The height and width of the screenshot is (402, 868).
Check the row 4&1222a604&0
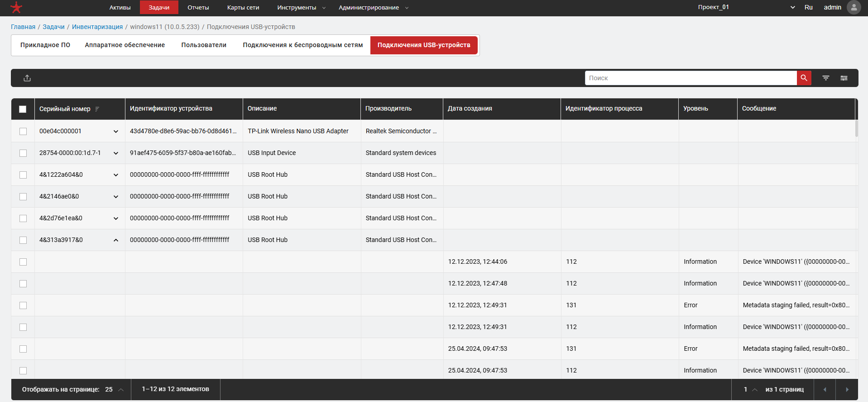pyautogui.click(x=23, y=175)
